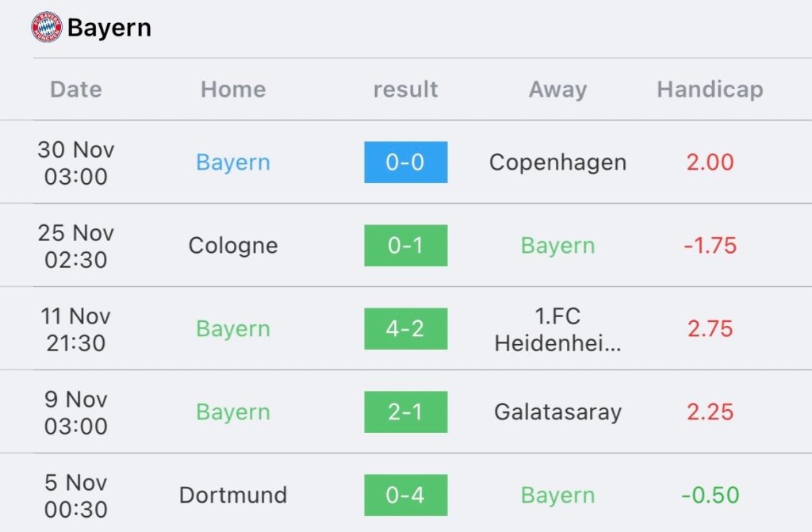Open the 0-1 Cologne match result
This screenshot has width=812, height=532.
click(405, 246)
